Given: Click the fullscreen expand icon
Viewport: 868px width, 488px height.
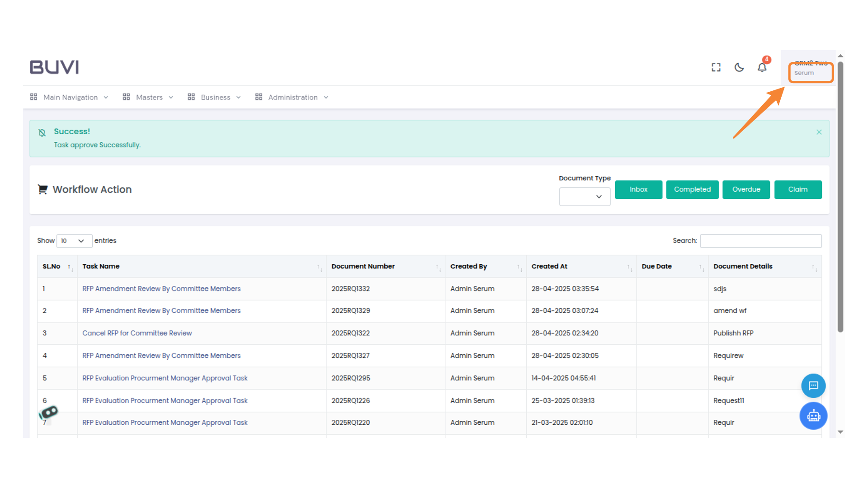Looking at the screenshot, I should click(x=716, y=67).
